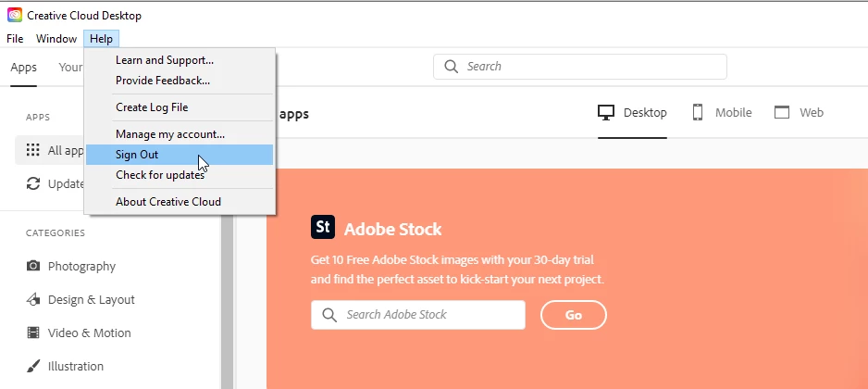868x389 pixels.
Task: Open the Photography category
Action: 71,266
